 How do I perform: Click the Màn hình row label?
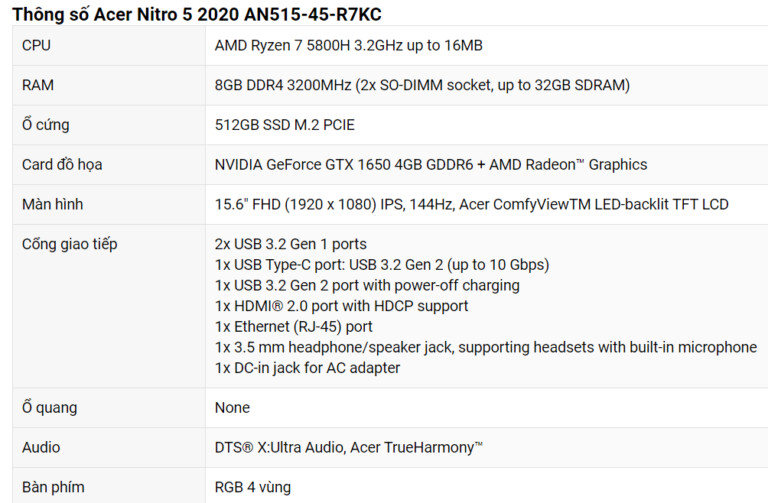(52, 204)
